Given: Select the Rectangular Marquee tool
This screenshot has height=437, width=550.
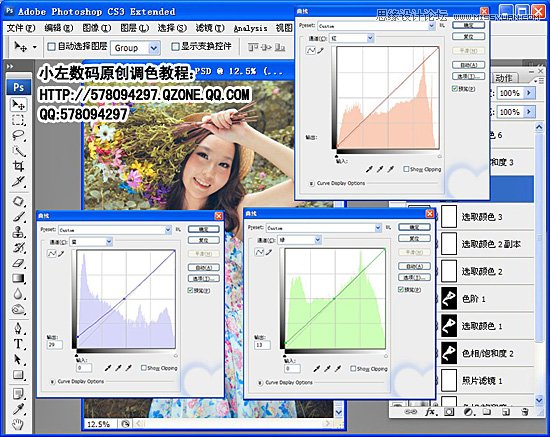Looking at the screenshot, I should click(18, 120).
